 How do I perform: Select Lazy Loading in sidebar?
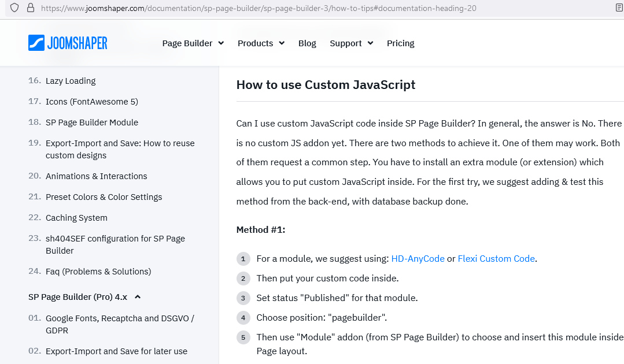point(71,81)
